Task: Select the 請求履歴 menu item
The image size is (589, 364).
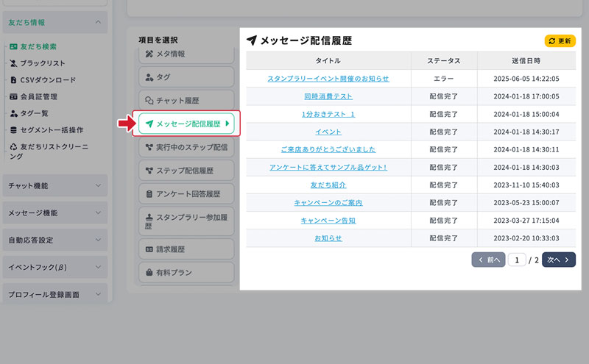Action: 186,249
